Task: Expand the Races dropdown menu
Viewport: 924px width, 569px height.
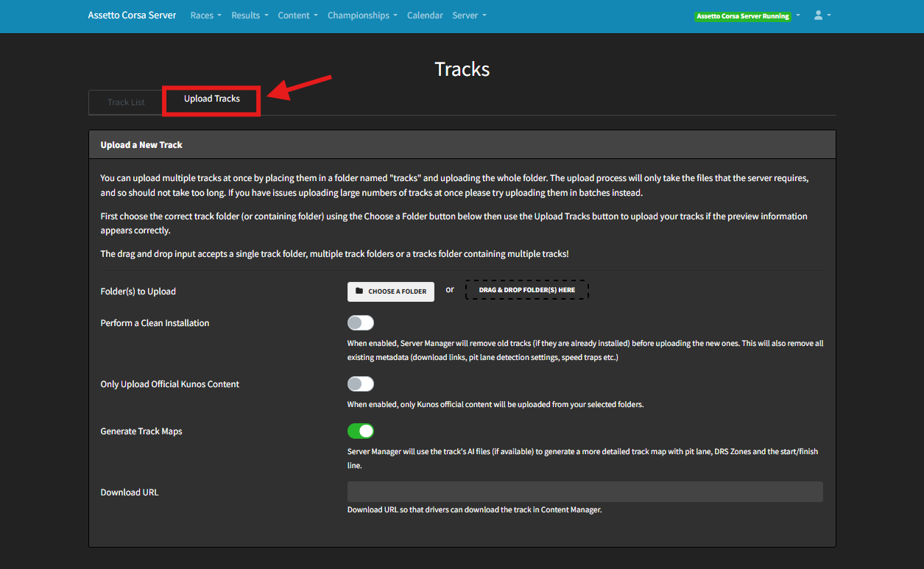Action: pos(205,15)
